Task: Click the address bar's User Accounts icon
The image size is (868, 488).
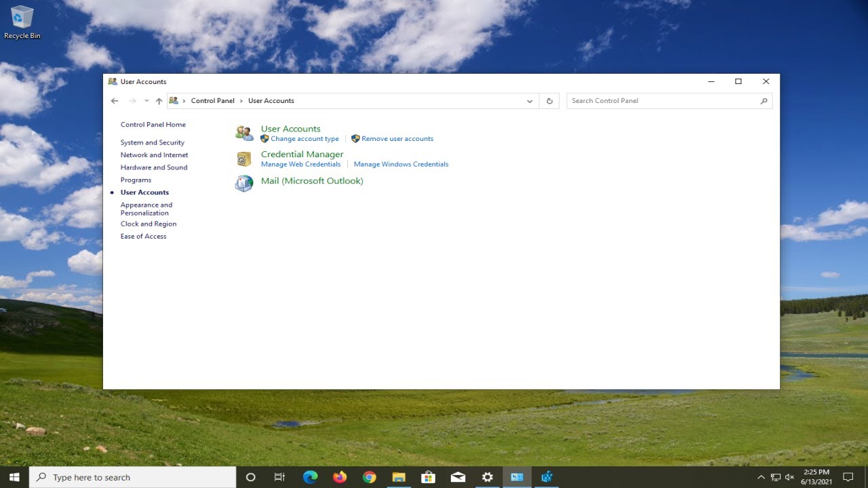Action: point(174,100)
